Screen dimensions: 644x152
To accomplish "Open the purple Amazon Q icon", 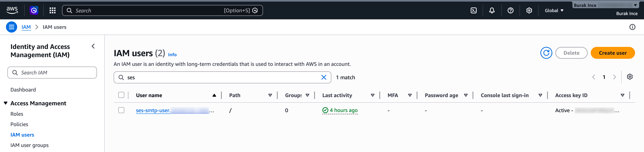I will (x=34, y=10).
